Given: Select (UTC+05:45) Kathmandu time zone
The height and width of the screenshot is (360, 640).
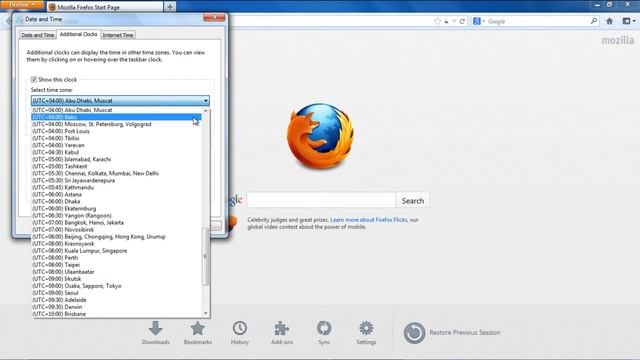Looking at the screenshot, I should 116,187.
